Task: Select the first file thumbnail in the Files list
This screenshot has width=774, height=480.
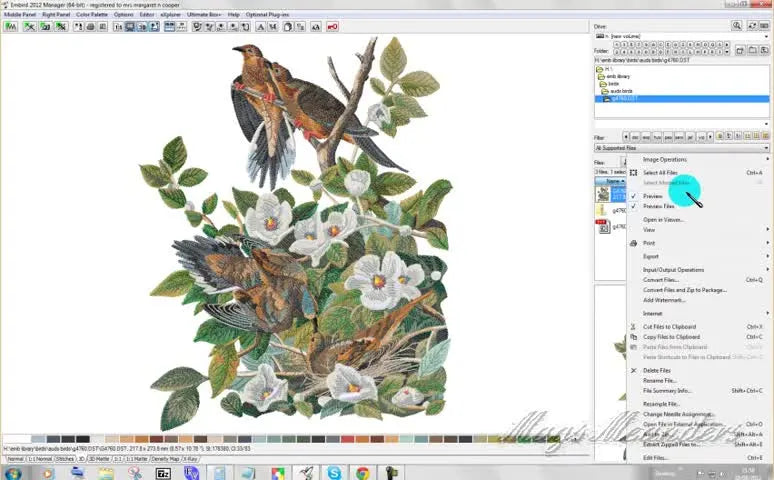Action: (x=602, y=194)
